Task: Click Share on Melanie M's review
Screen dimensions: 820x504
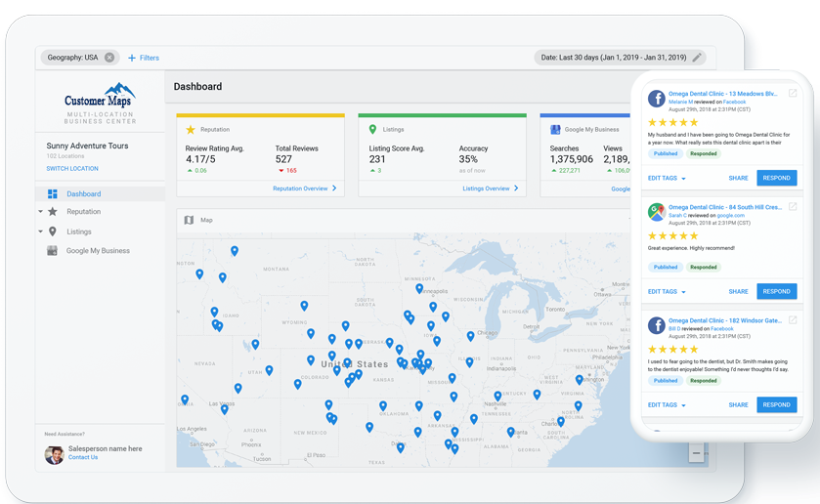Action: point(738,179)
